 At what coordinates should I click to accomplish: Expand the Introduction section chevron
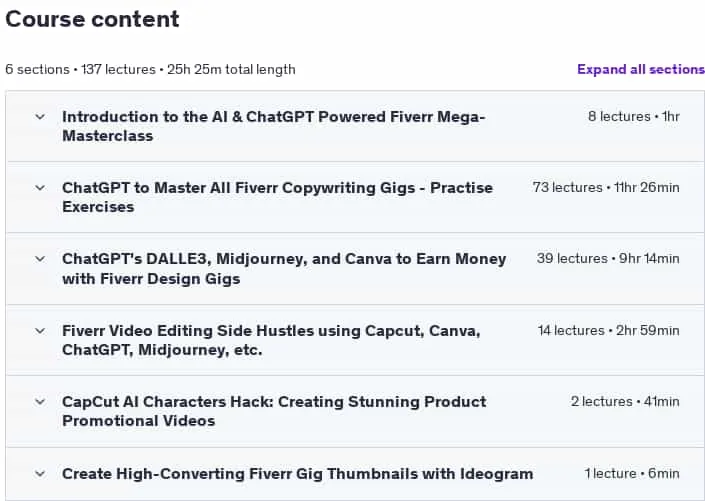(40, 117)
